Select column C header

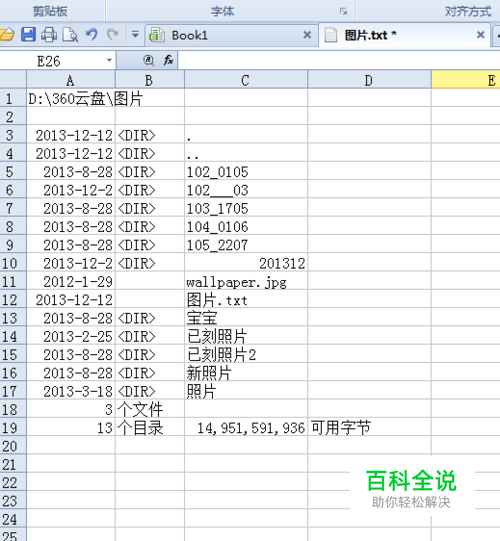(x=246, y=80)
